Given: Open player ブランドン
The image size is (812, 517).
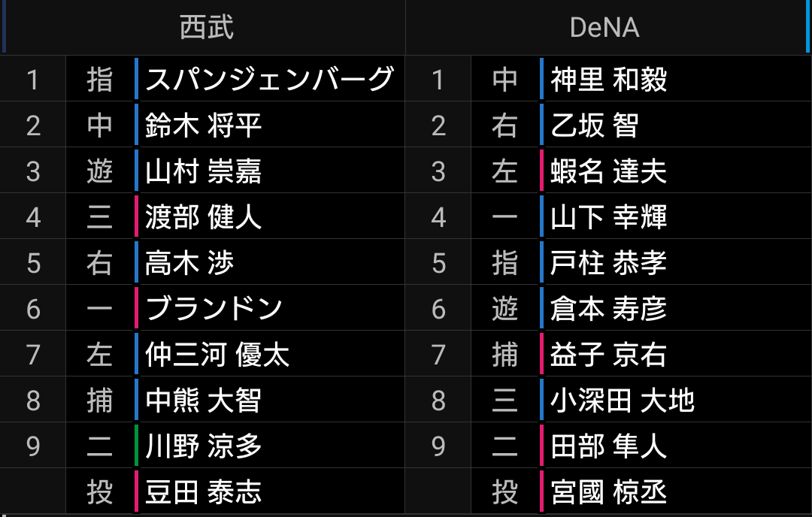Looking at the screenshot, I should click(x=214, y=309).
